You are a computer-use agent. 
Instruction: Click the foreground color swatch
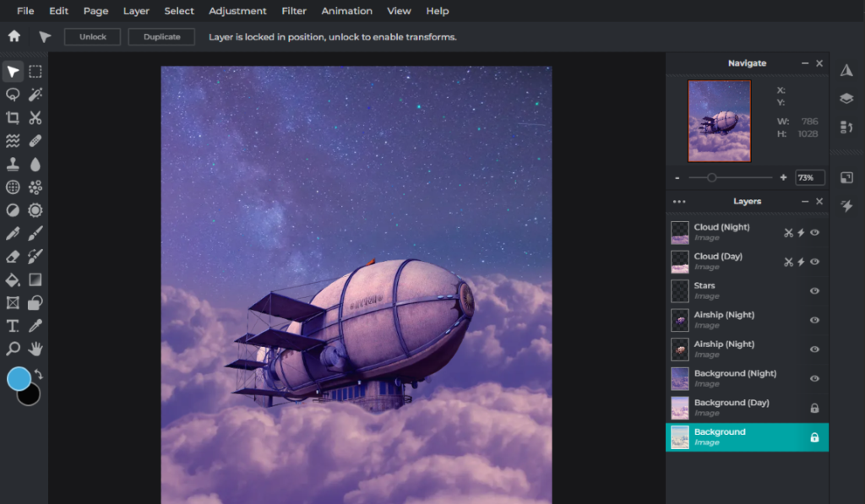click(19, 379)
